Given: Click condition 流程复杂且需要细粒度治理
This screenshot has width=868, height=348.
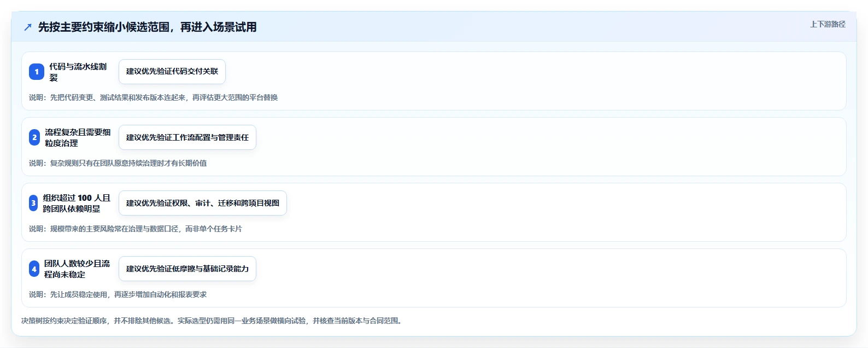Looking at the screenshot, I should pyautogui.click(x=78, y=137).
